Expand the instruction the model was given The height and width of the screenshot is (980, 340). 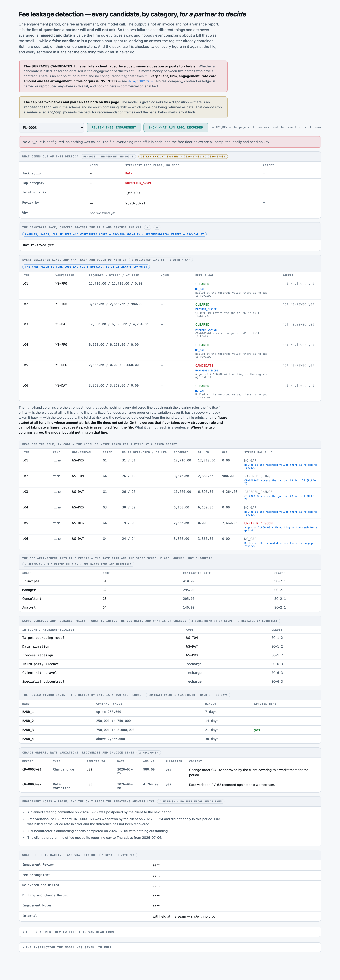click(x=170, y=947)
